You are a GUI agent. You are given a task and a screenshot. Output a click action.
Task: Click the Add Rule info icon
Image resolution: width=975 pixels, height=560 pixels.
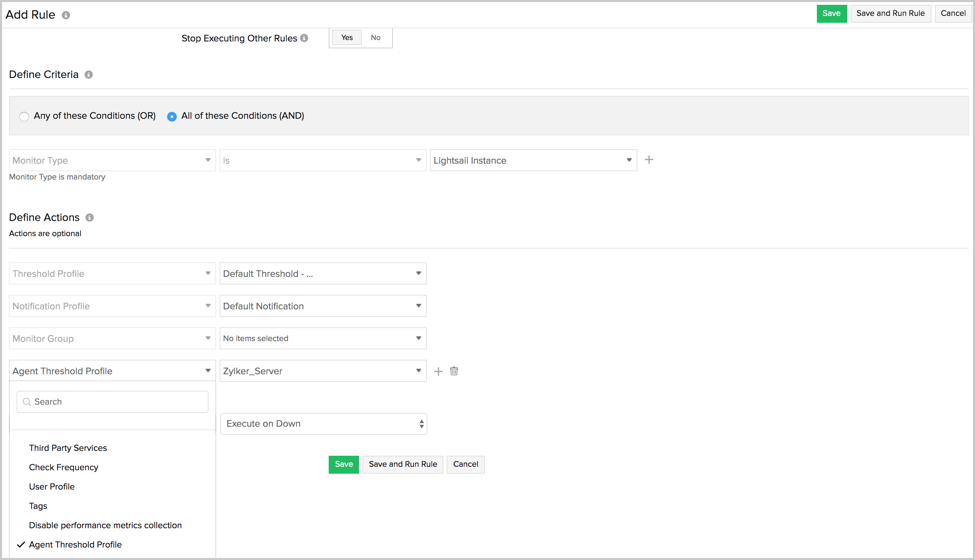66,15
